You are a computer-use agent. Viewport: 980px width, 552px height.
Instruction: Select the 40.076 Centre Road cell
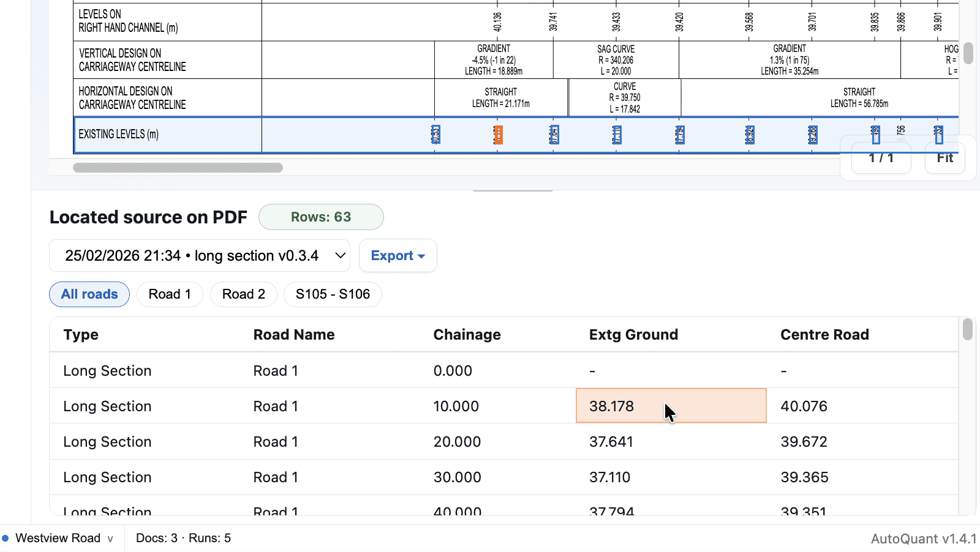862,406
